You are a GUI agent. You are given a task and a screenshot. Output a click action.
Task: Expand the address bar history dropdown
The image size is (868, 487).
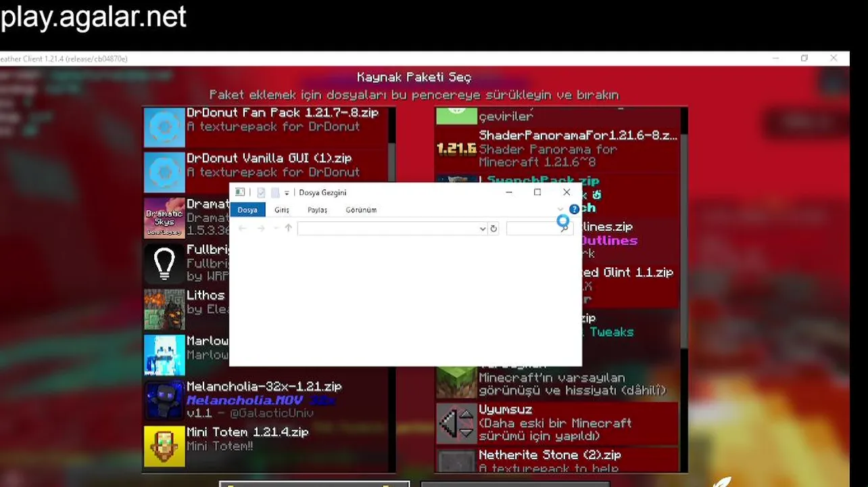483,229
